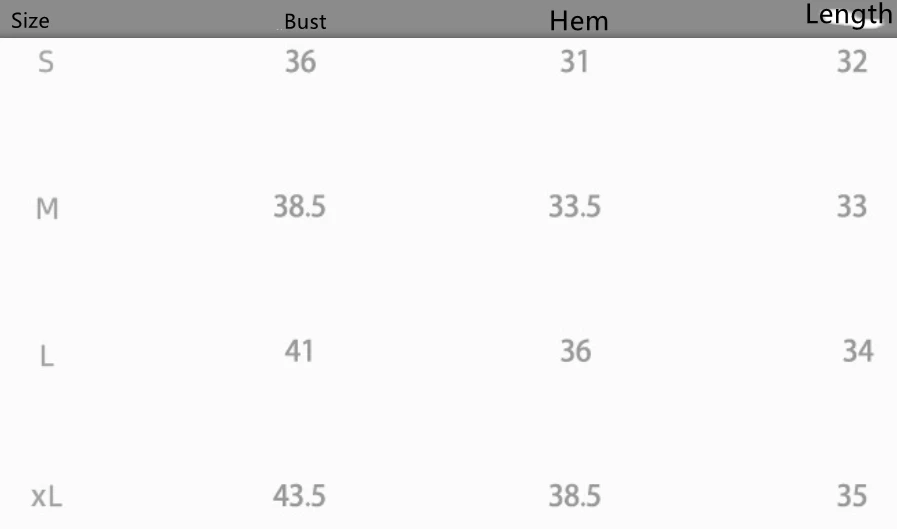Click bust value 36 for size S

[x=300, y=63]
